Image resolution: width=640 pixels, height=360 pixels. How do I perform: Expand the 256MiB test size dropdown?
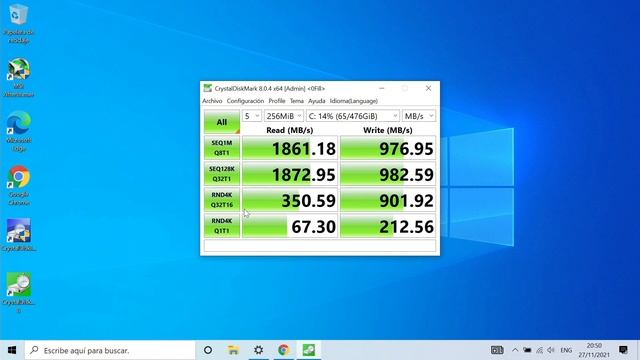pyautogui.click(x=284, y=116)
